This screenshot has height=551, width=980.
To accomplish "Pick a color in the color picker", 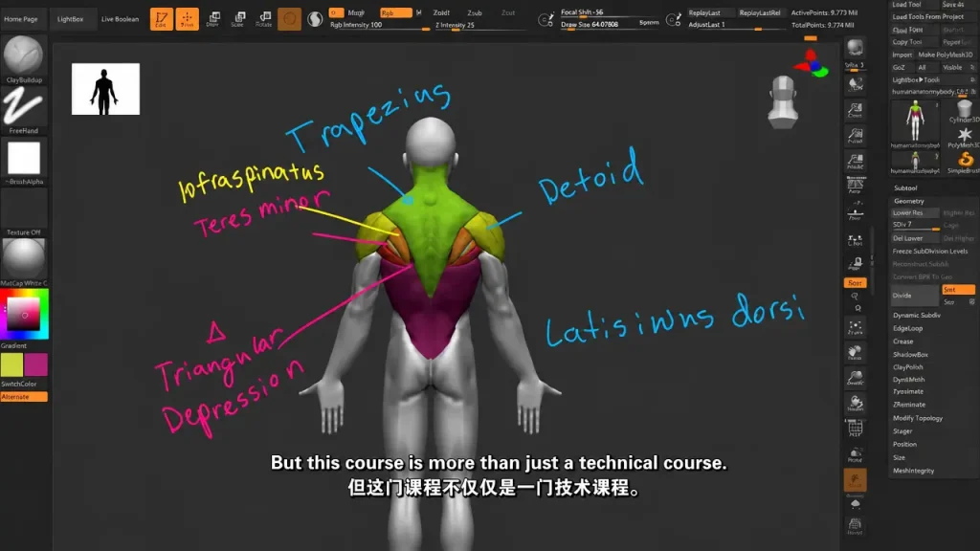I will [x=24, y=315].
